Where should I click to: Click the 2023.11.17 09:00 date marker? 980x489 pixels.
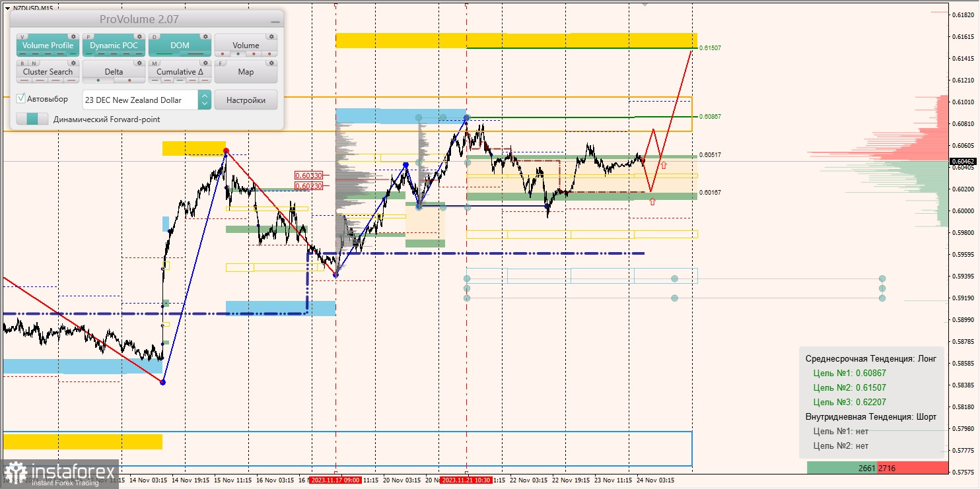click(335, 481)
